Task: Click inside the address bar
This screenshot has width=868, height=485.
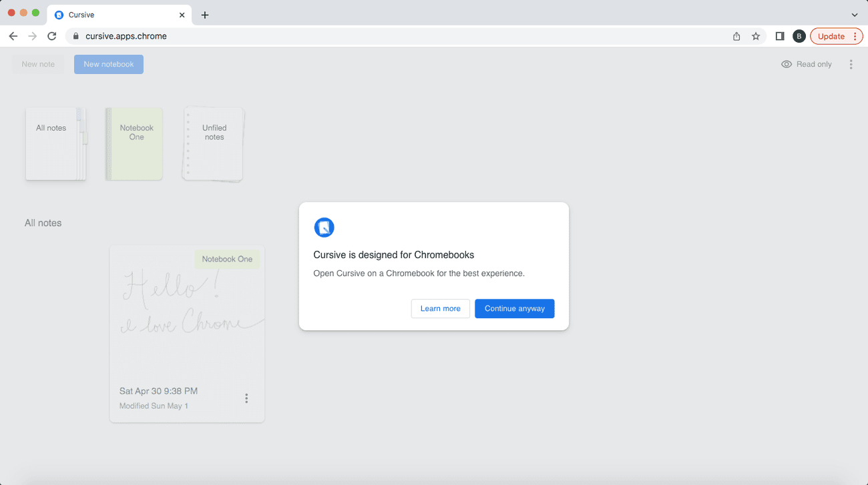Action: (267, 36)
